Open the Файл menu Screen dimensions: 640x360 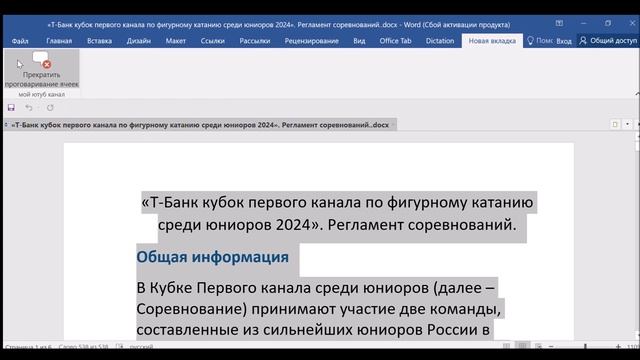(20, 41)
